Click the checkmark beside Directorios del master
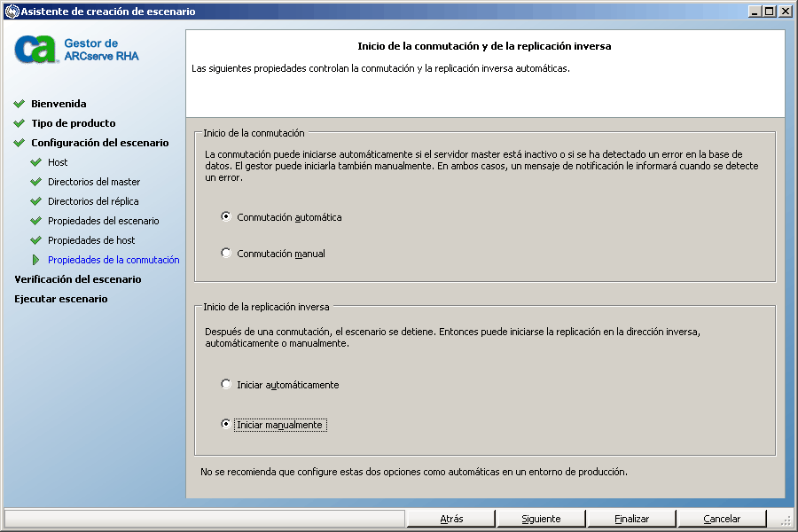 (35, 182)
